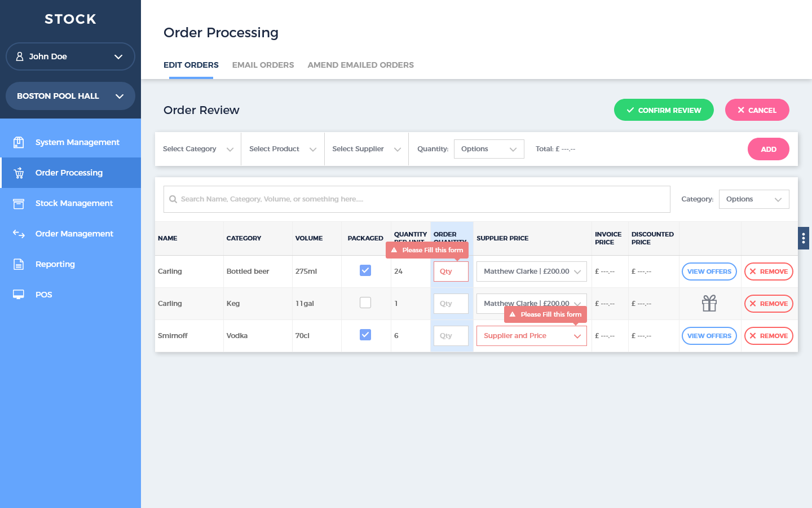
Task: Expand the Boston Pool Hall venue selector
Action: [70, 96]
